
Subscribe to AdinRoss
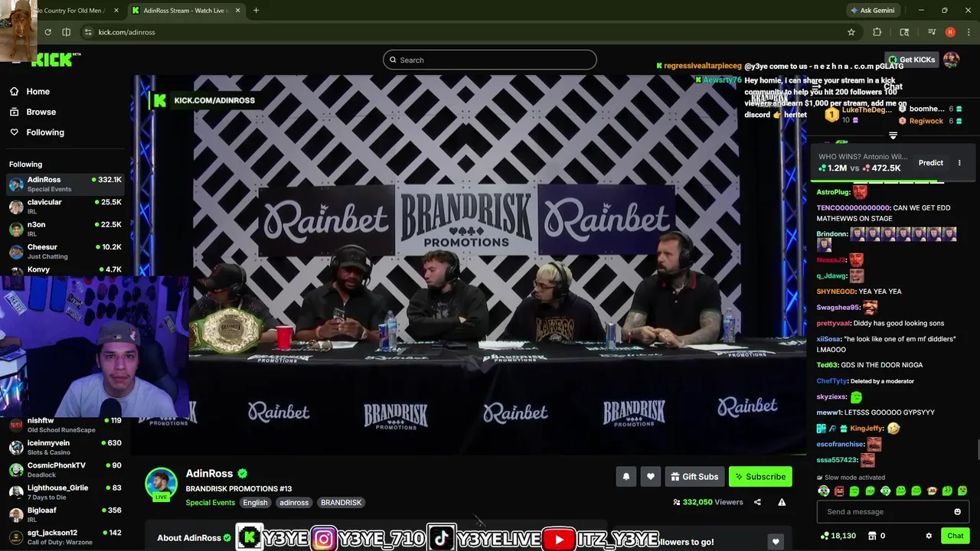(x=760, y=477)
